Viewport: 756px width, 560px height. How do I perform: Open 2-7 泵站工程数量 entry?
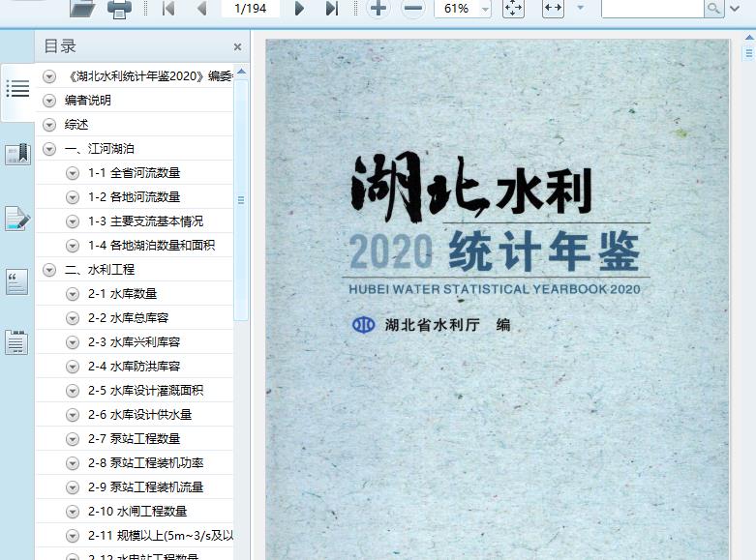tap(134, 438)
